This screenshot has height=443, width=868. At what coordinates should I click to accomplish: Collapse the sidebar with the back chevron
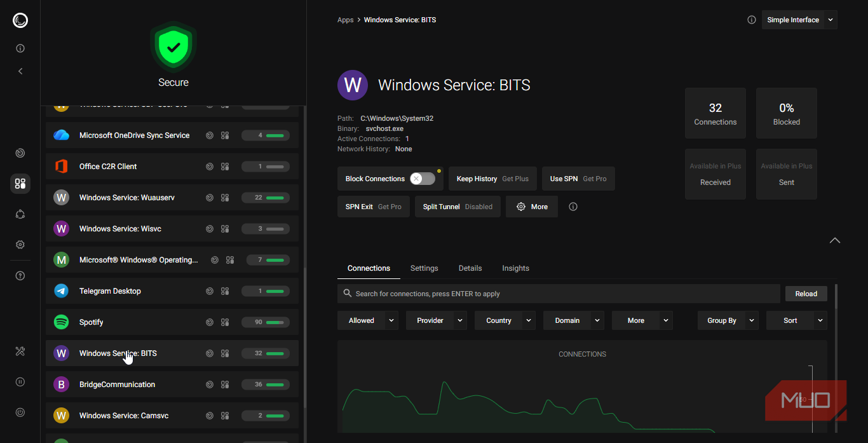coord(20,71)
